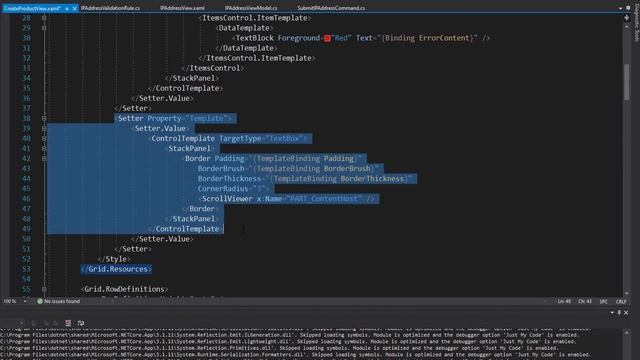Open the IPAddressView.xaml tab
Screen dimensions: 640x360
click(182, 8)
